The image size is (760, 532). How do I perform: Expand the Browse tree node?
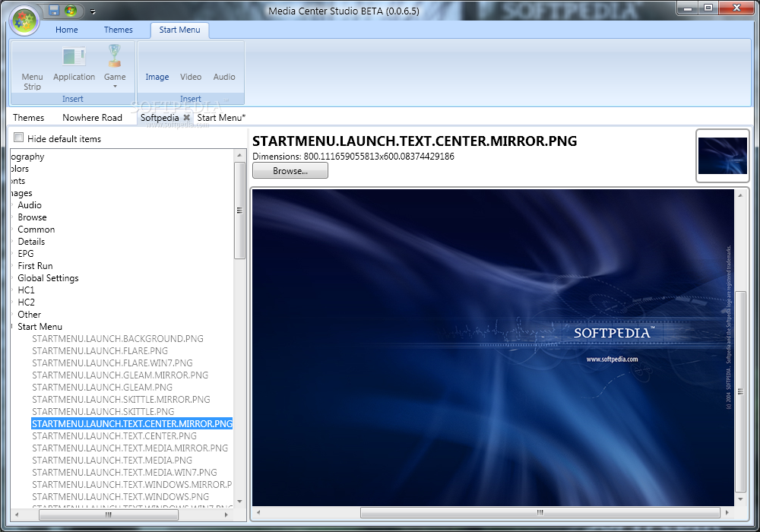click(x=13, y=217)
